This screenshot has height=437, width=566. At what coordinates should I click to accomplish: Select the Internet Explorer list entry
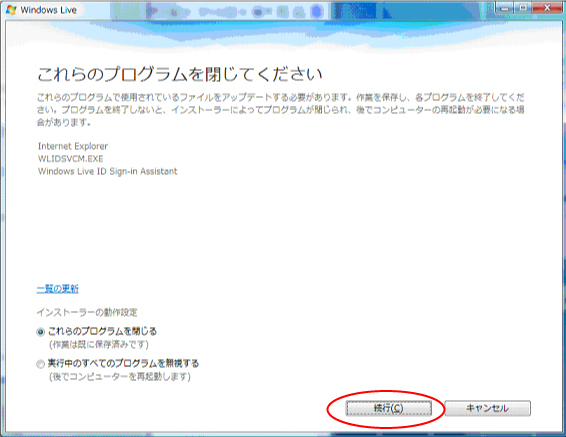pyautogui.click(x=73, y=146)
